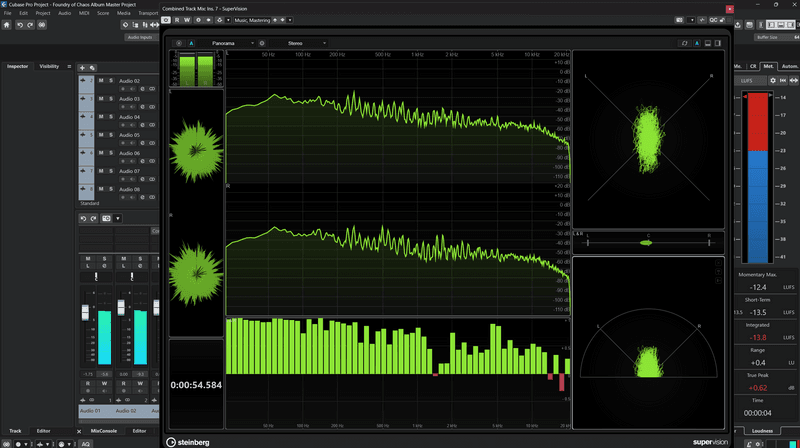Click the MixConsole undo icon
This screenshot has height=448, width=800.
(x=83, y=218)
